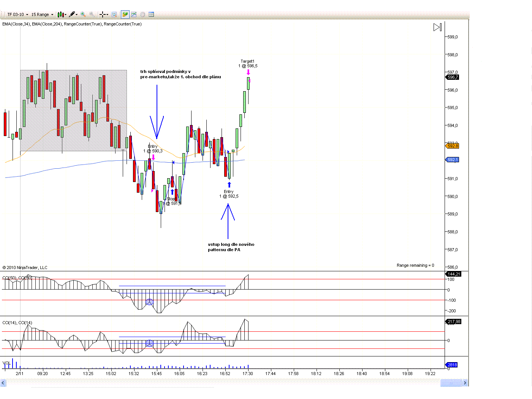The image size is (532, 399).
Task: Click the 596,7 current price marker
Action: pyautogui.click(x=453, y=77)
